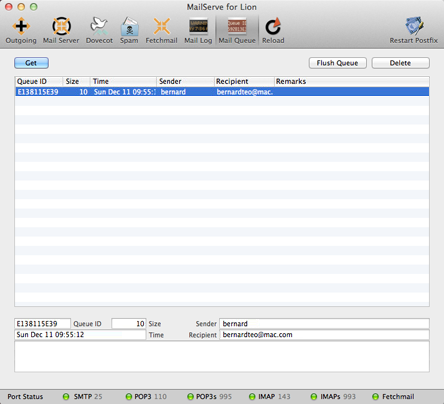The height and width of the screenshot is (404, 444).
Task: Select queue row E138115E39
Action: (x=222, y=92)
